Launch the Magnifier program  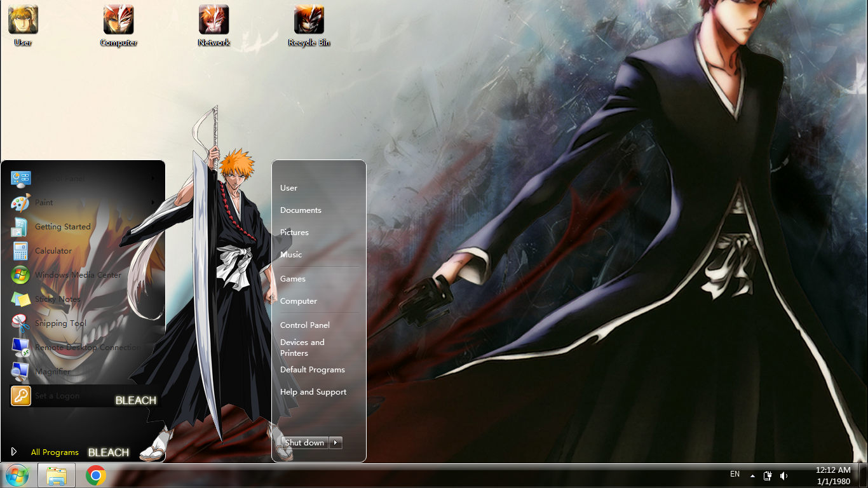coord(83,372)
